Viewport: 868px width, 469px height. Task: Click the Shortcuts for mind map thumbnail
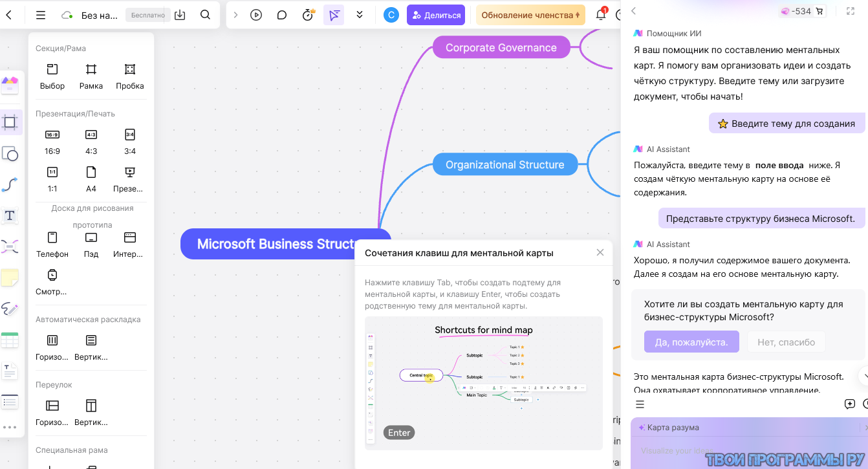(x=484, y=383)
